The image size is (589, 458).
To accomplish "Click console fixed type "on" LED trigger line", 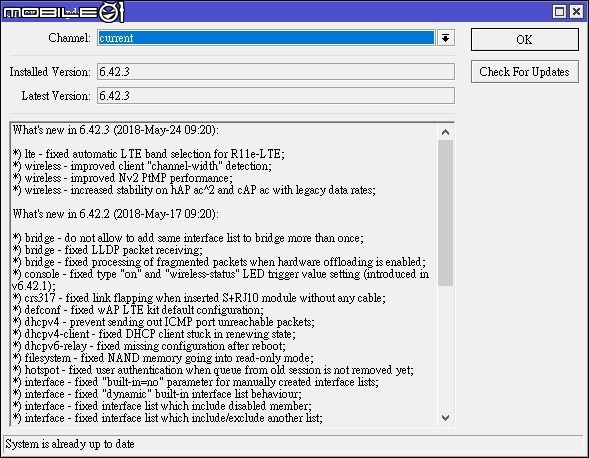I will 220,280.
